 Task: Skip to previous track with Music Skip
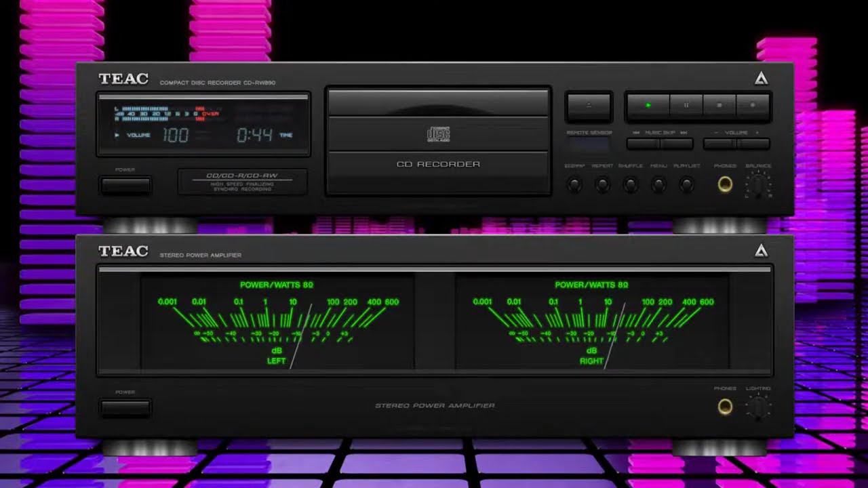(x=643, y=144)
